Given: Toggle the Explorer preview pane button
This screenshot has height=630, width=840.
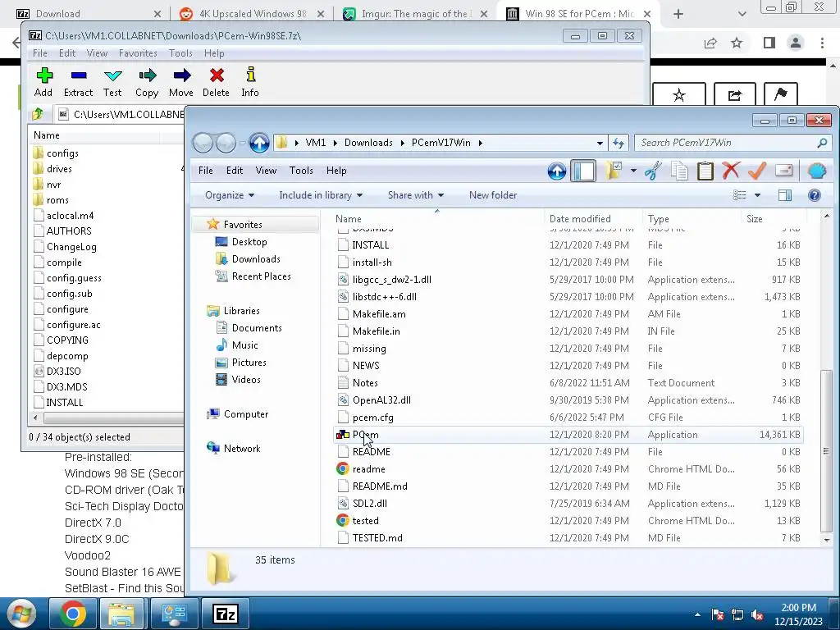Looking at the screenshot, I should point(785,195).
